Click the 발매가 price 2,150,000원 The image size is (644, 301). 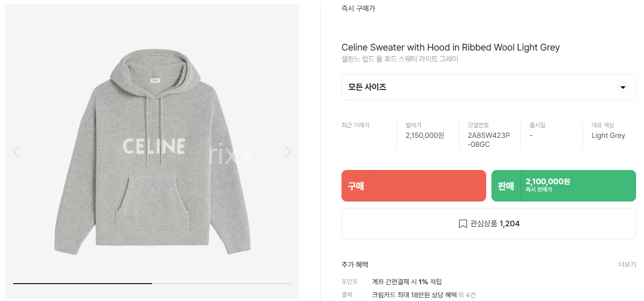tap(425, 135)
